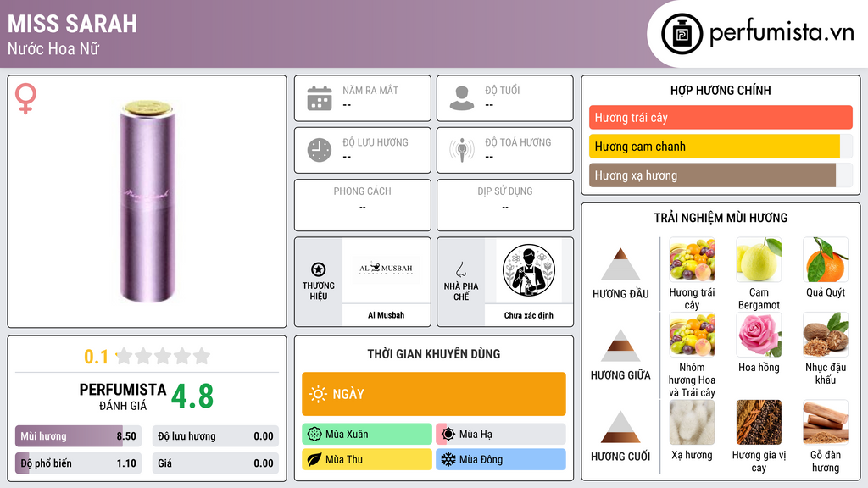This screenshot has width=868, height=488.
Task: Click the leaf icon beside Mùa Thu
Action: 314,460
